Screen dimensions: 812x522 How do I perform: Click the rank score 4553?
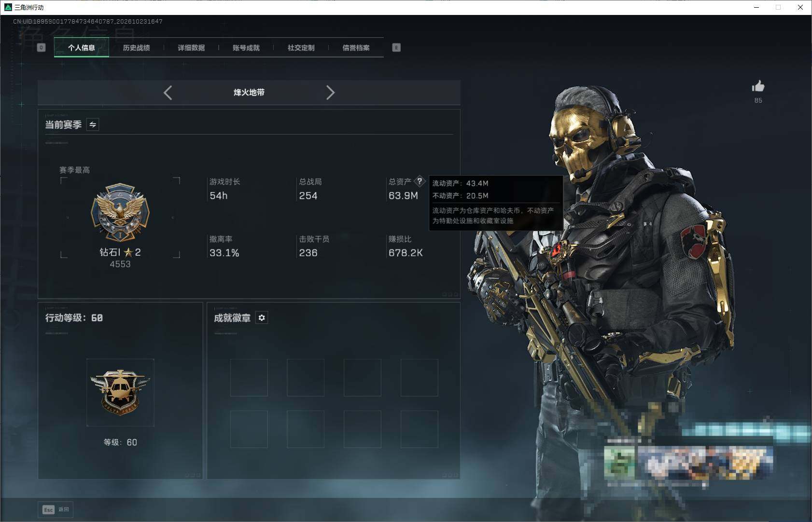[x=120, y=264]
